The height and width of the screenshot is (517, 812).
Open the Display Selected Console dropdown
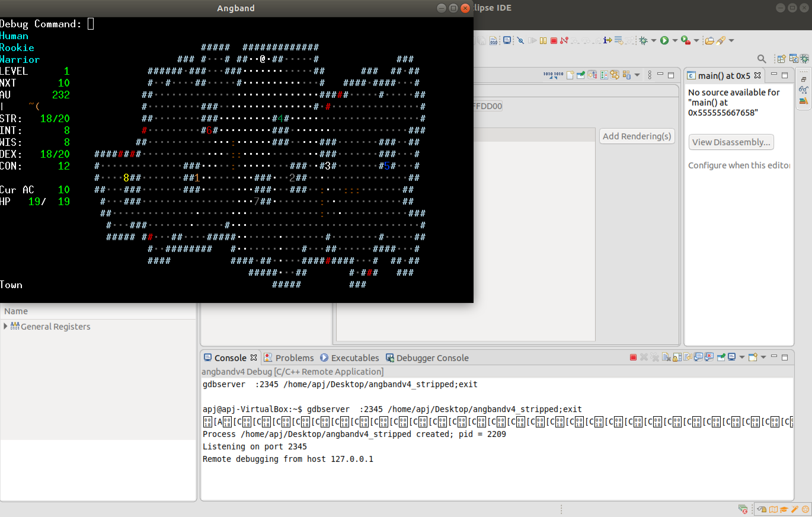[x=742, y=357]
